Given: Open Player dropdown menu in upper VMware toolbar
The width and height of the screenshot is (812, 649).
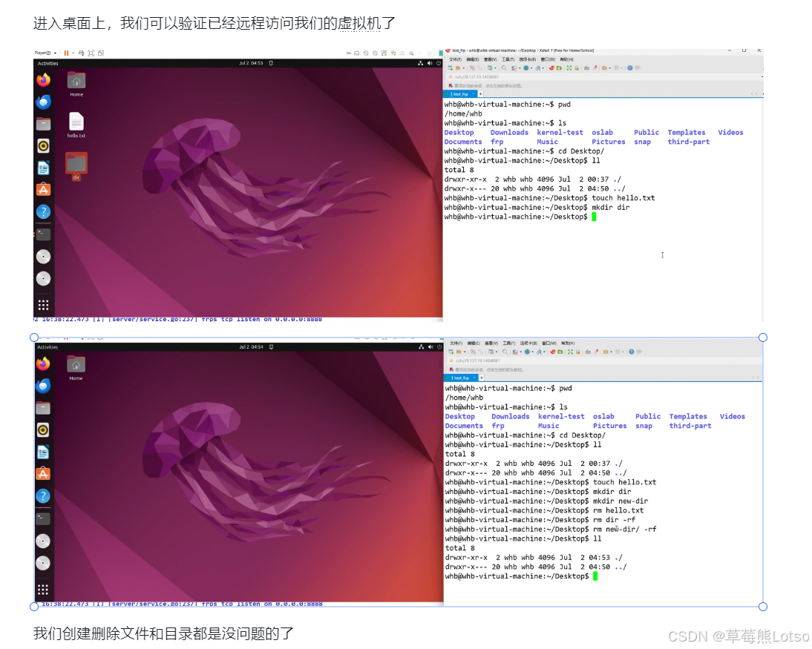Looking at the screenshot, I should tap(45, 53).
